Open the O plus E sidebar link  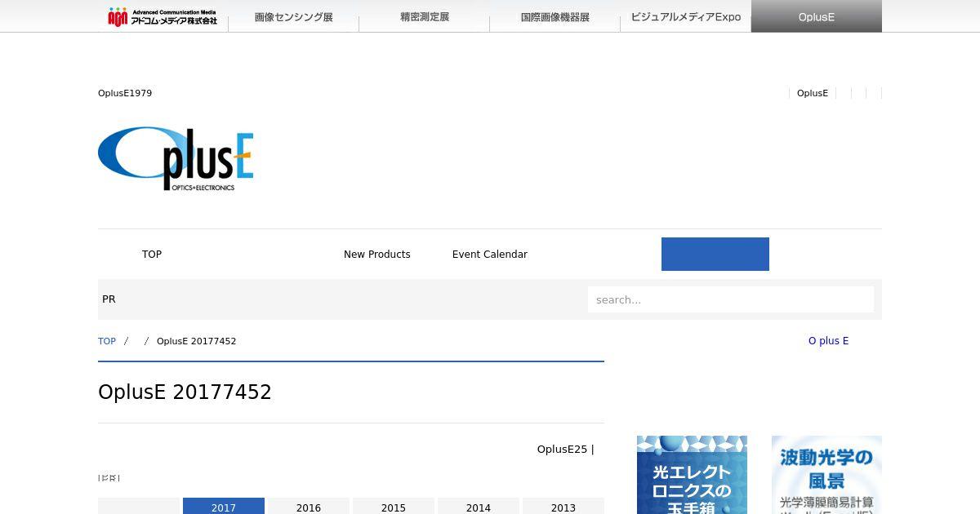tap(829, 341)
